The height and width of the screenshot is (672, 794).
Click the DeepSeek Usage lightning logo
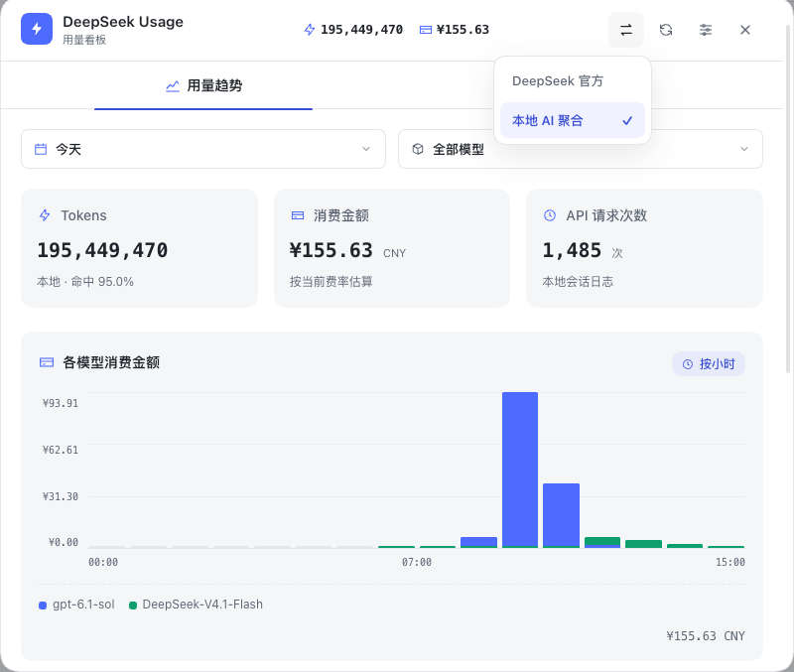pyautogui.click(x=37, y=29)
